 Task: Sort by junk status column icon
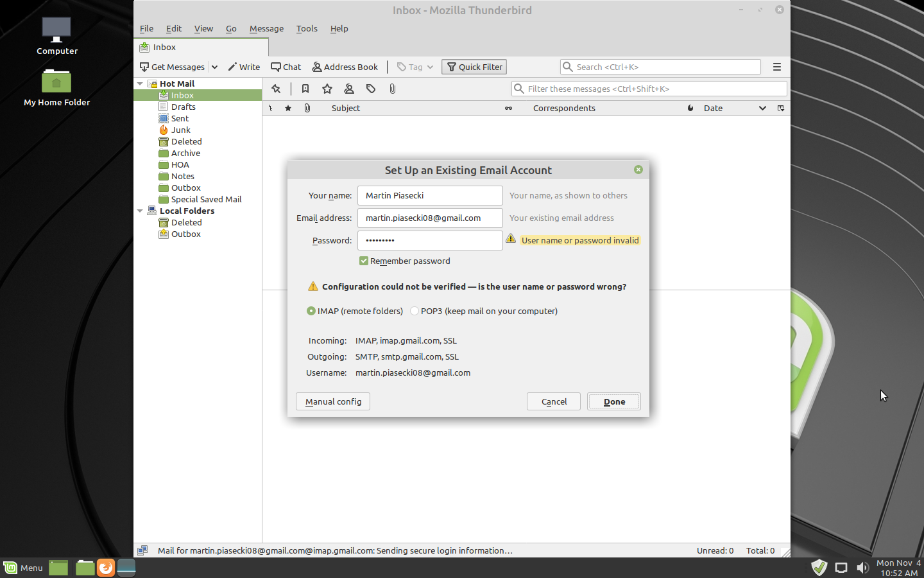click(x=690, y=108)
